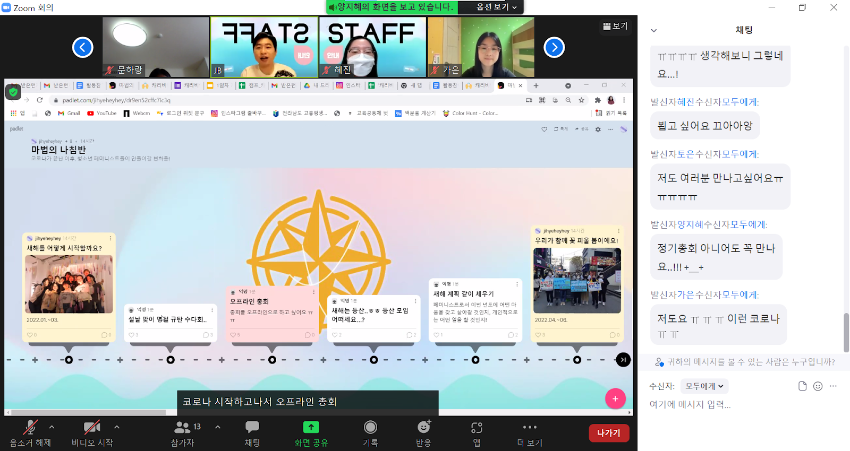Open the Zoom apps (앱) button

click(476, 433)
